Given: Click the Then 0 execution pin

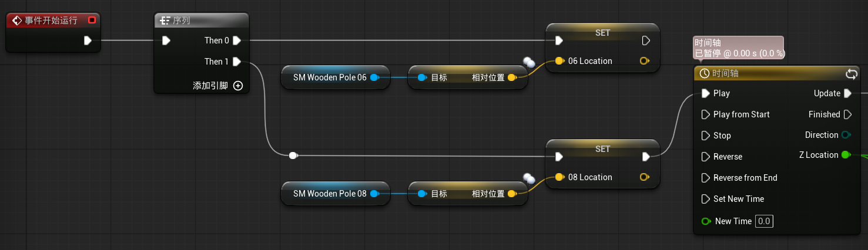Looking at the screenshot, I should tap(236, 40).
